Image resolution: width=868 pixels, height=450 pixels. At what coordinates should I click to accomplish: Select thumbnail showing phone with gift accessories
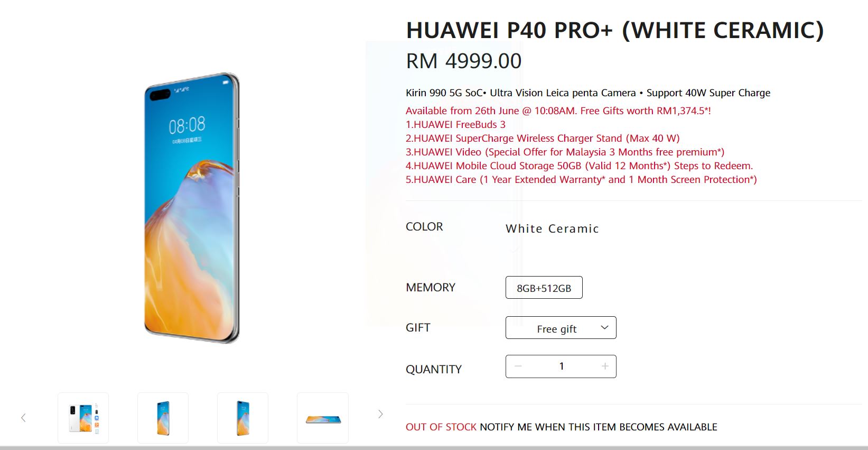point(83,418)
